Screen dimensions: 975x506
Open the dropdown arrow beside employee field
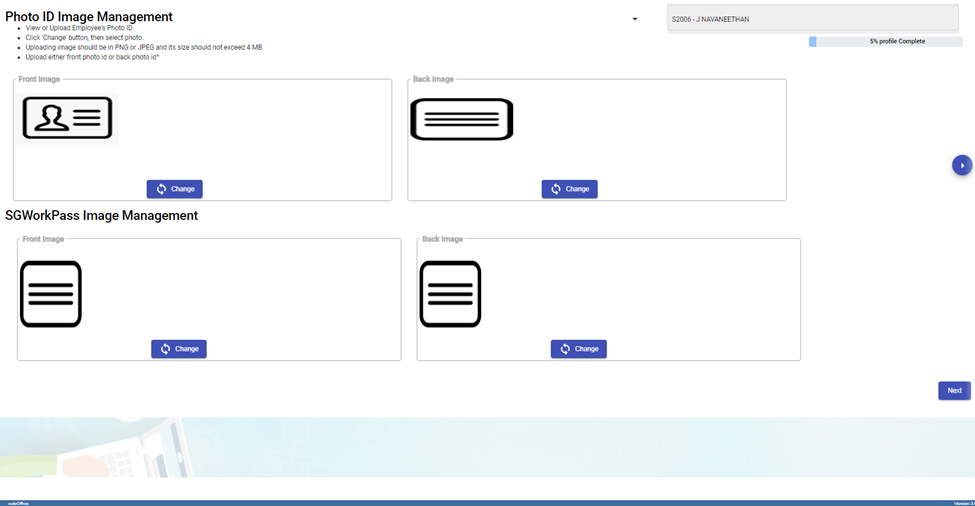click(x=635, y=19)
